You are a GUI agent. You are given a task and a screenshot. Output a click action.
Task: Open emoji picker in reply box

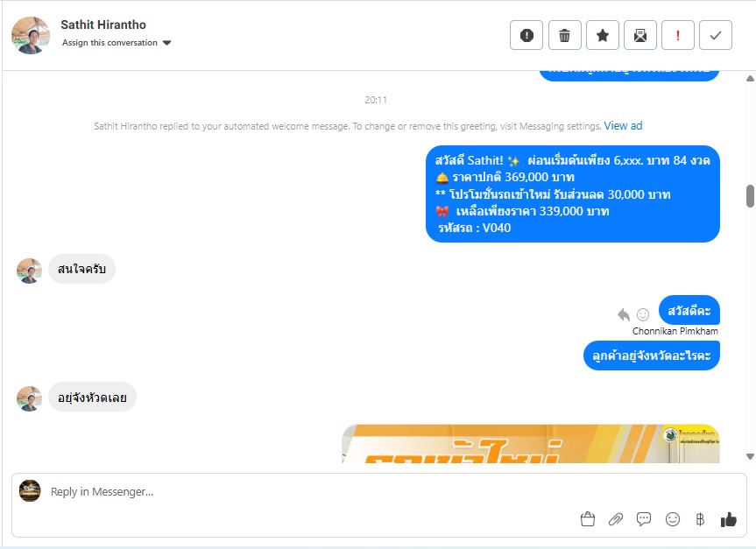(673, 519)
